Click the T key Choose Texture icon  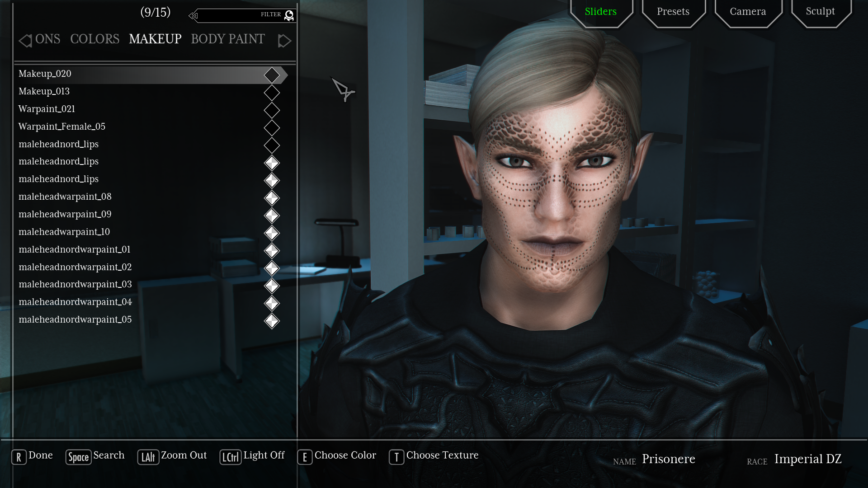tap(396, 457)
